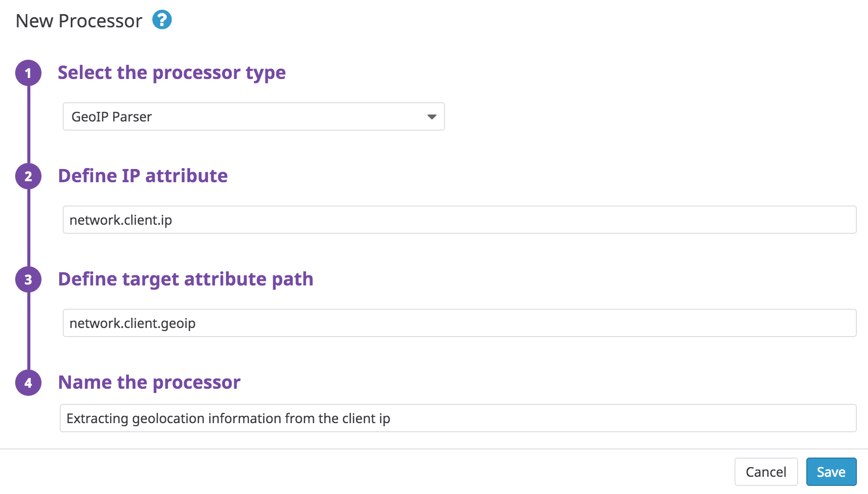
Task: Focus the network.client.geoip target path field
Action: coord(459,323)
